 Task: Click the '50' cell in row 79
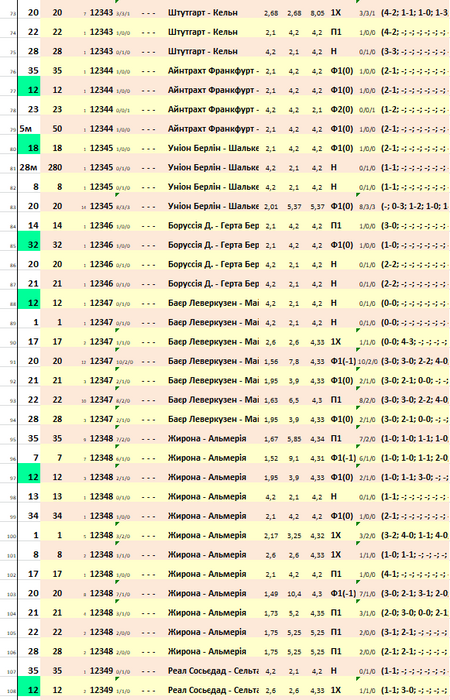tap(57, 129)
